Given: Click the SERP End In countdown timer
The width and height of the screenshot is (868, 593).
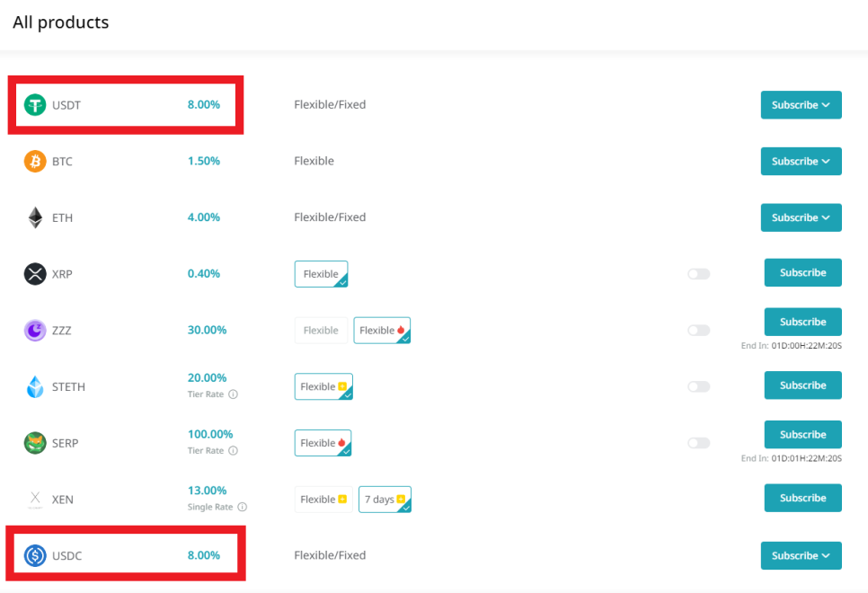Looking at the screenshot, I should [792, 458].
